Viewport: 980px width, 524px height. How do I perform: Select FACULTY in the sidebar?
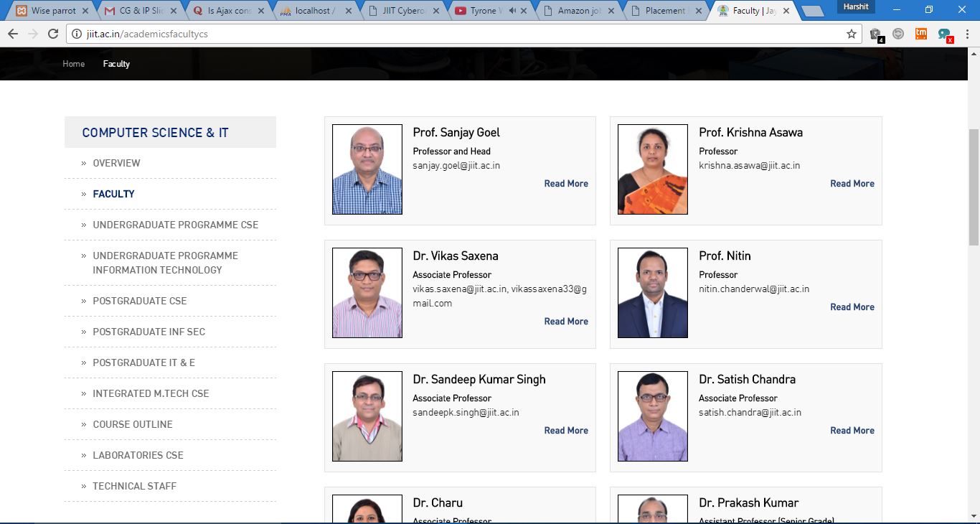click(x=113, y=194)
